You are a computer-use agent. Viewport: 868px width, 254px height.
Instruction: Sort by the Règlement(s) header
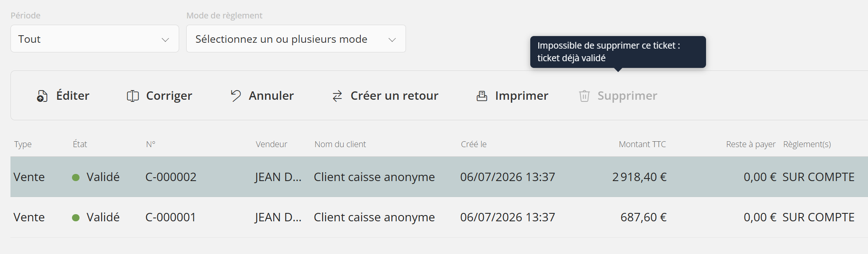pos(807,144)
